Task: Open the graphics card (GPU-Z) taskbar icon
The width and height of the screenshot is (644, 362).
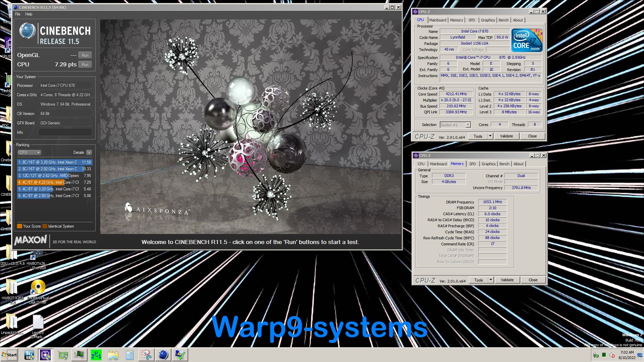Action: click(x=63, y=355)
